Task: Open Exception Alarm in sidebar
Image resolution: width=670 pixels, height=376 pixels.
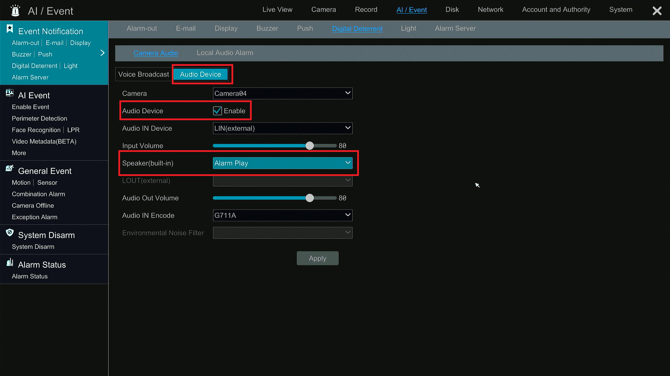Action: tap(35, 217)
